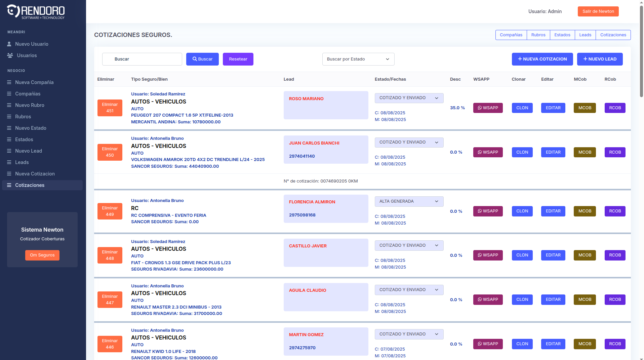Click Salir de Newton button

(x=598, y=11)
